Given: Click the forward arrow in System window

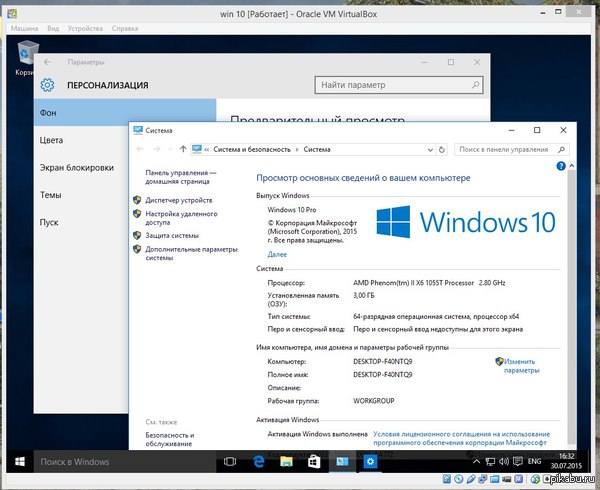Looking at the screenshot, I should [x=157, y=149].
